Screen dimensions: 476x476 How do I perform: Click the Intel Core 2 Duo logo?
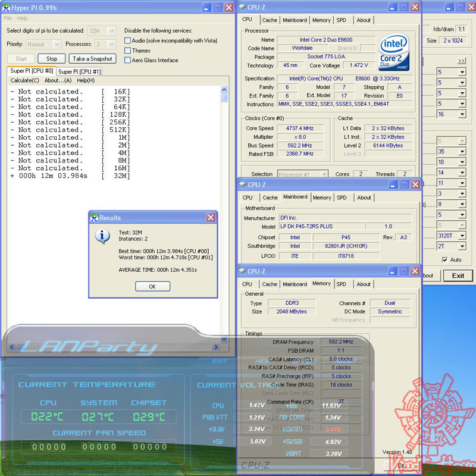394,52
